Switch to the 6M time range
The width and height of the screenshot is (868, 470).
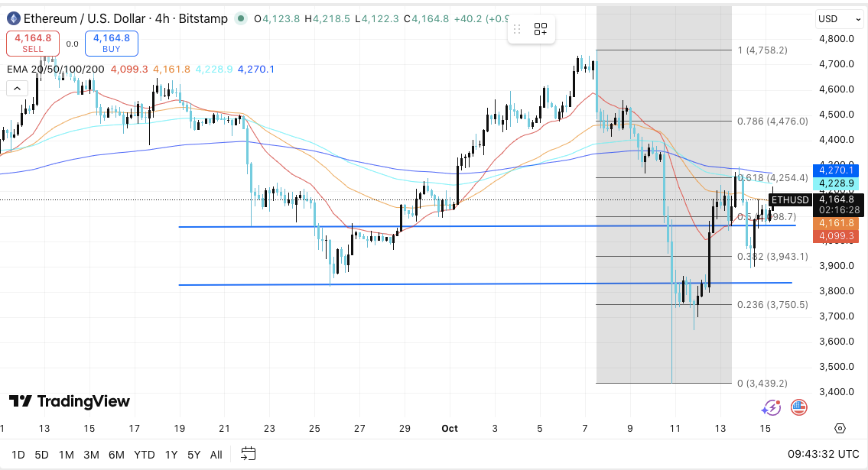pos(116,455)
